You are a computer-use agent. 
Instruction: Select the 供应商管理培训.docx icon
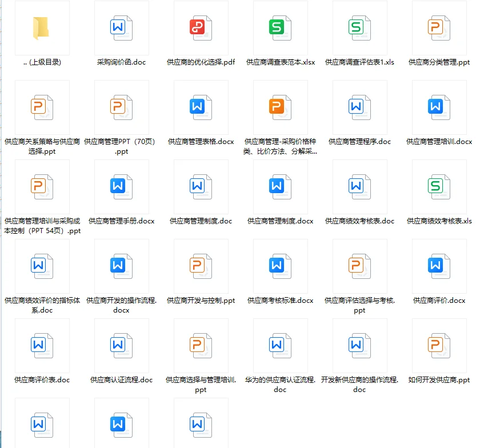coord(439,107)
